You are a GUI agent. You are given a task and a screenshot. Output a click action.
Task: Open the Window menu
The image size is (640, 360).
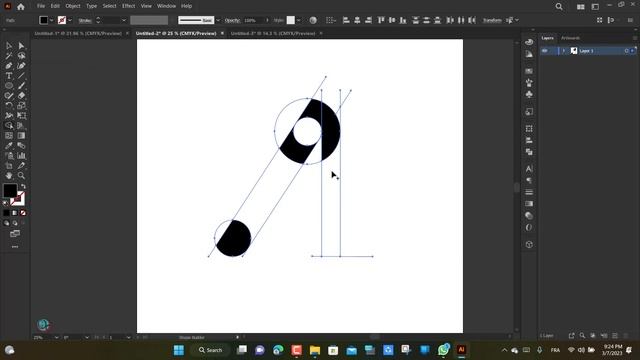(166, 6)
